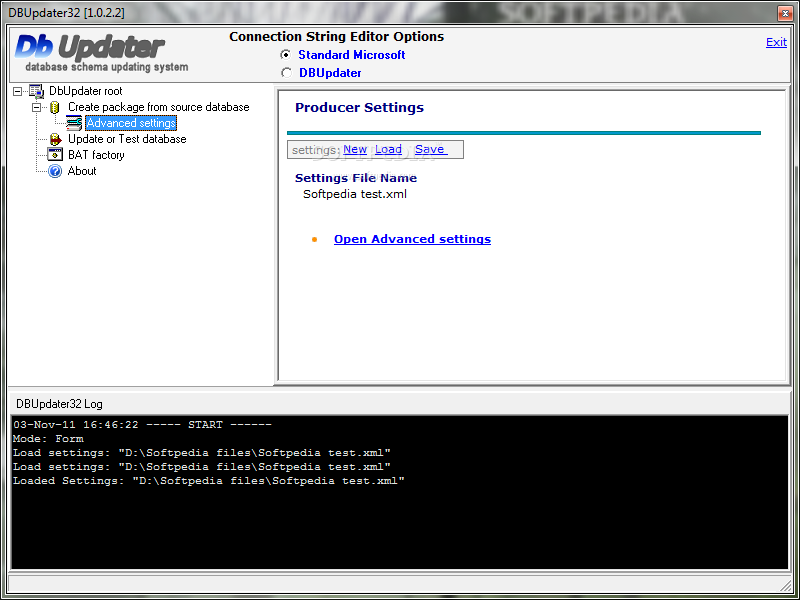Screen dimensions: 800x600
Task: Open the About tree item
Action: 82,171
